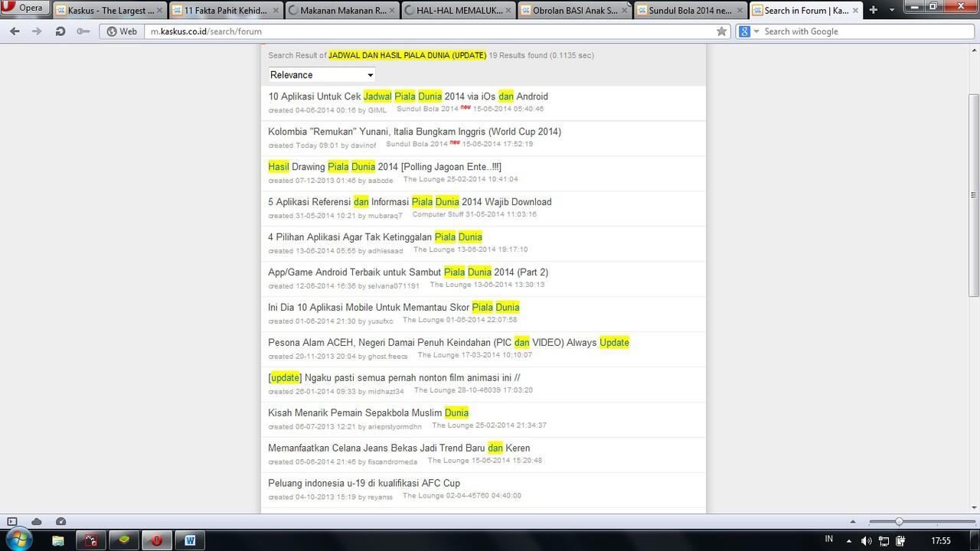The width and height of the screenshot is (980, 551).
Task: Open the Opera taskbar button
Action: [156, 540]
